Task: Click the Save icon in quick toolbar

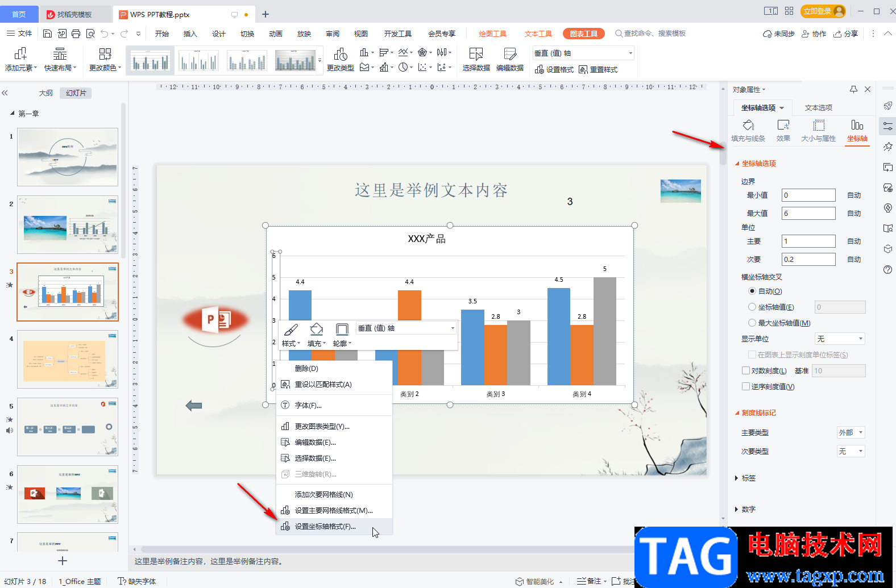Action: tap(48, 34)
